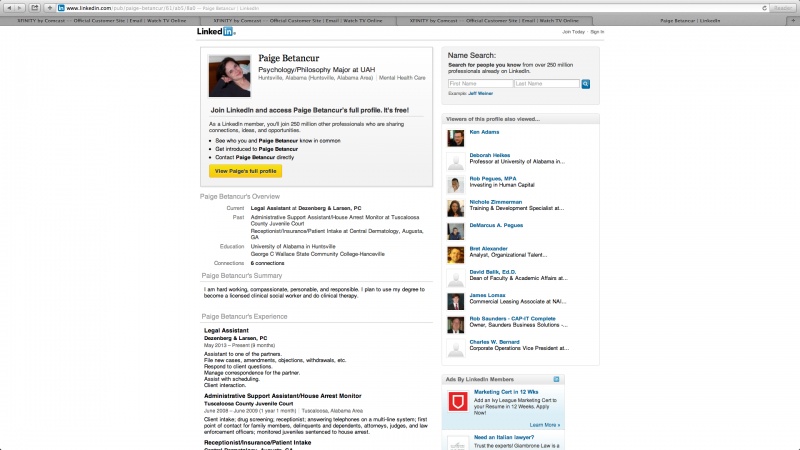
Task: Click 'University of Alabama in Huntsville' education entry
Action: pos(293,246)
